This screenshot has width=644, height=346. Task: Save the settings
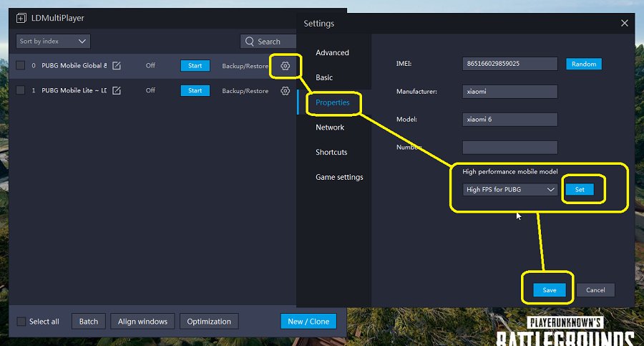[x=549, y=290]
